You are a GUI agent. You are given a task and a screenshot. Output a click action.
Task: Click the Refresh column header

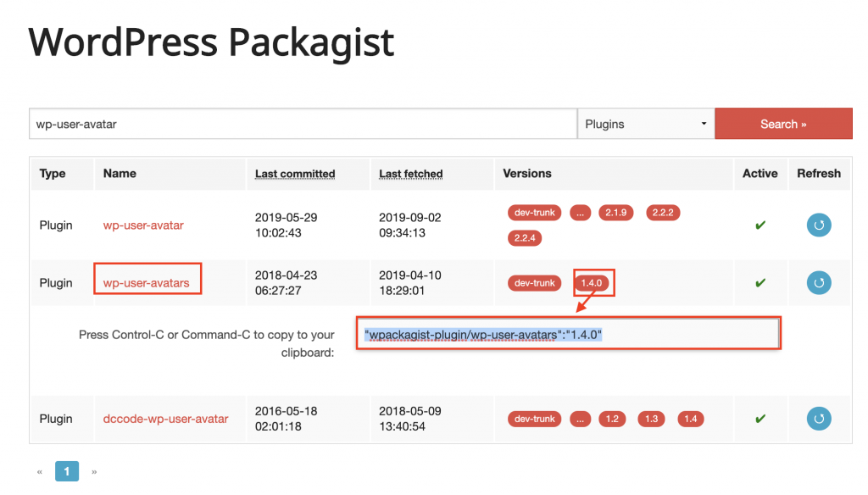pyautogui.click(x=819, y=173)
